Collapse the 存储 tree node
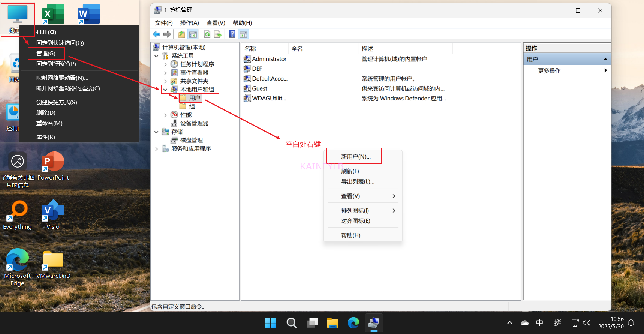This screenshot has width=644, height=334. 156,132
